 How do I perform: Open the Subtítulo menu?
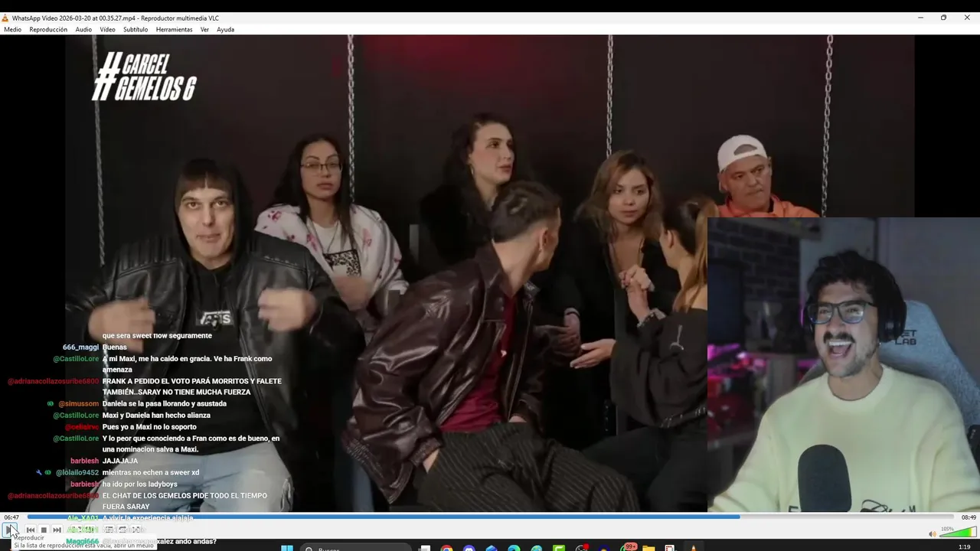coord(136,30)
